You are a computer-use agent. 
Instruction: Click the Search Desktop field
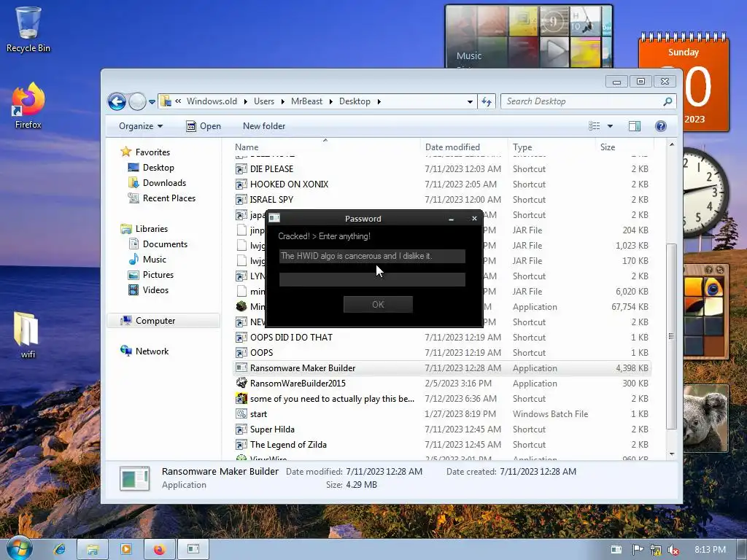(x=581, y=101)
